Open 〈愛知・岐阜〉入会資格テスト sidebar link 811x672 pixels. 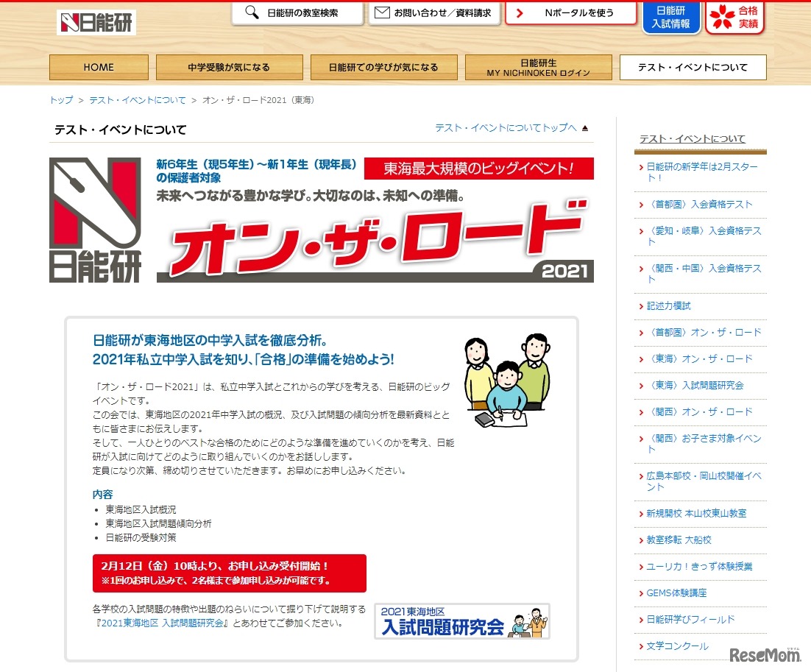(704, 236)
